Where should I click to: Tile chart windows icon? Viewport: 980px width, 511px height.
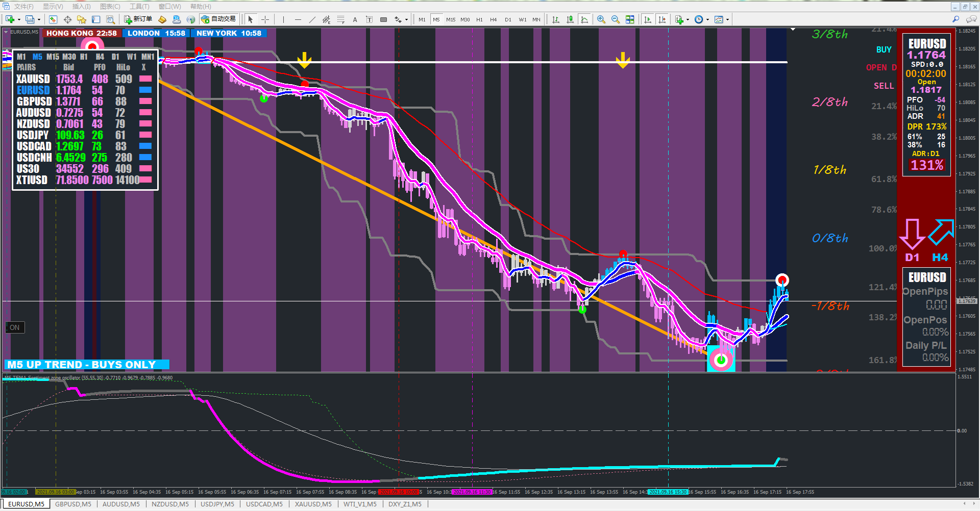[630, 19]
